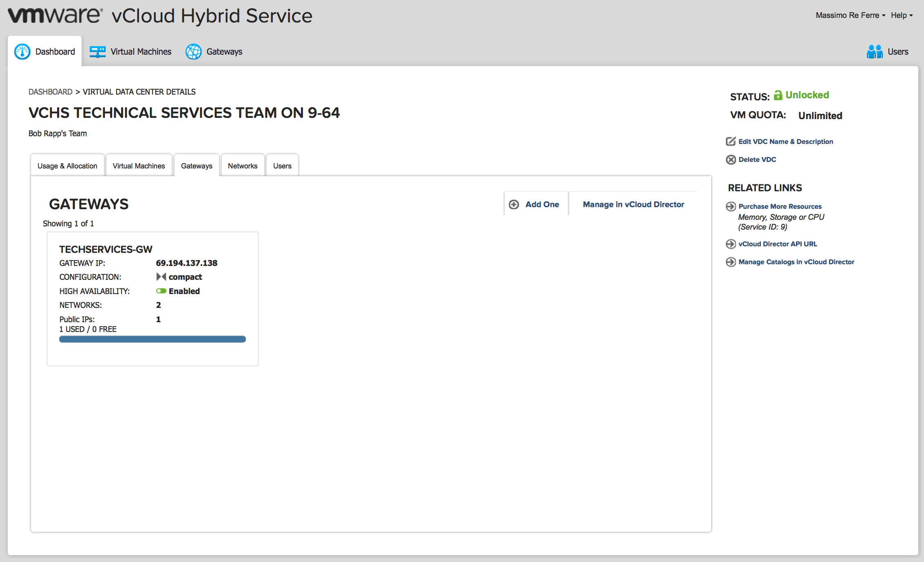Click the arrow icon next to Manage Catalogs
This screenshot has height=562, width=924.
coord(731,262)
